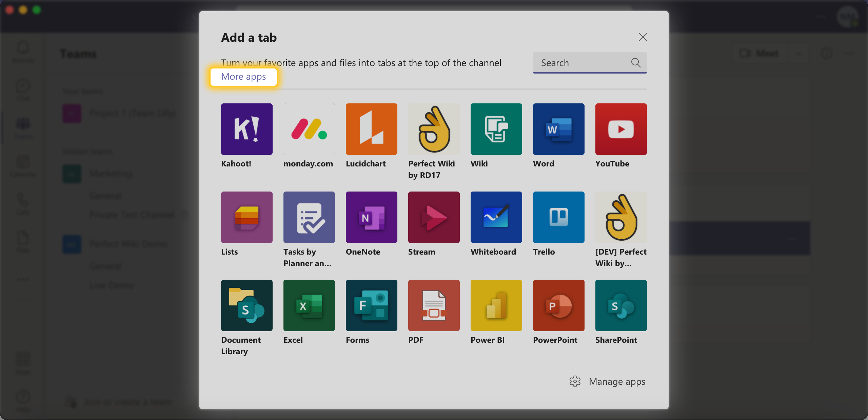Select the YouTube app icon
The width and height of the screenshot is (868, 420).
[621, 129]
